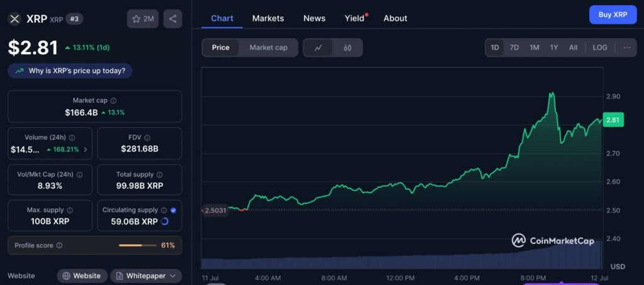Image resolution: width=644 pixels, height=285 pixels.
Task: Open Circulating supply info icon
Action: click(164, 210)
